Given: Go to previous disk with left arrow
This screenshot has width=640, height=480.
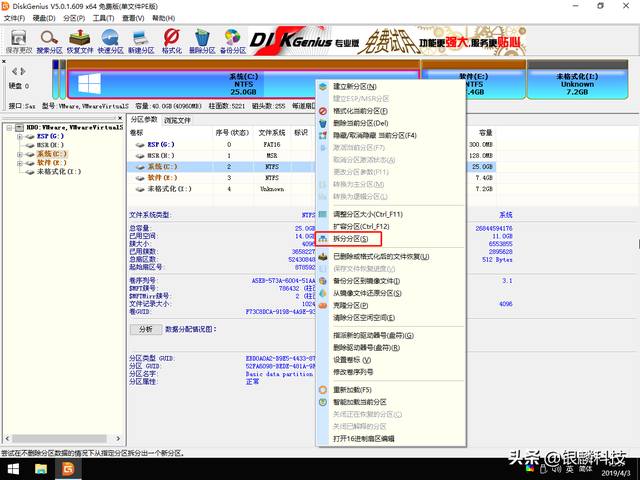Looking at the screenshot, I should (15, 71).
